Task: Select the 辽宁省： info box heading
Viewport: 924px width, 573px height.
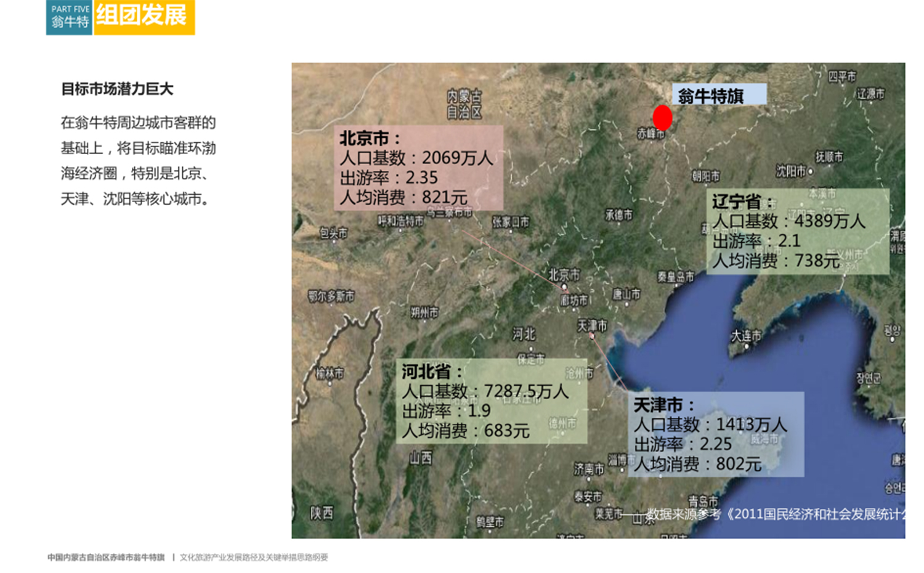Action: [743, 202]
